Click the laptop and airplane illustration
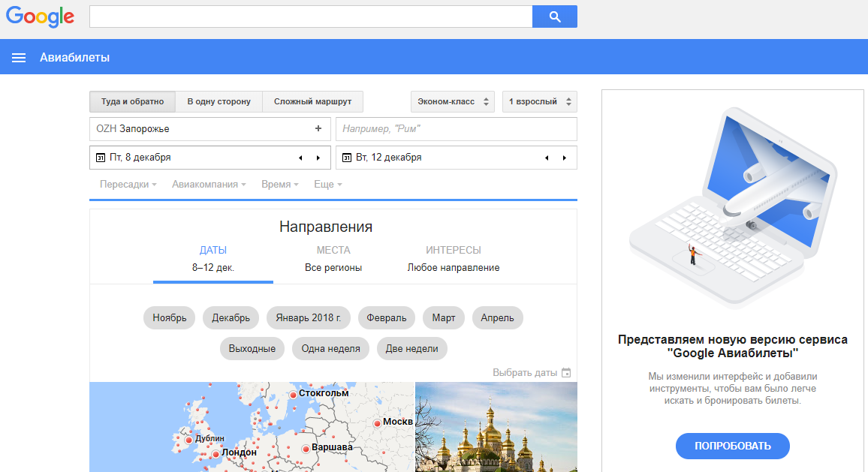 [732, 208]
